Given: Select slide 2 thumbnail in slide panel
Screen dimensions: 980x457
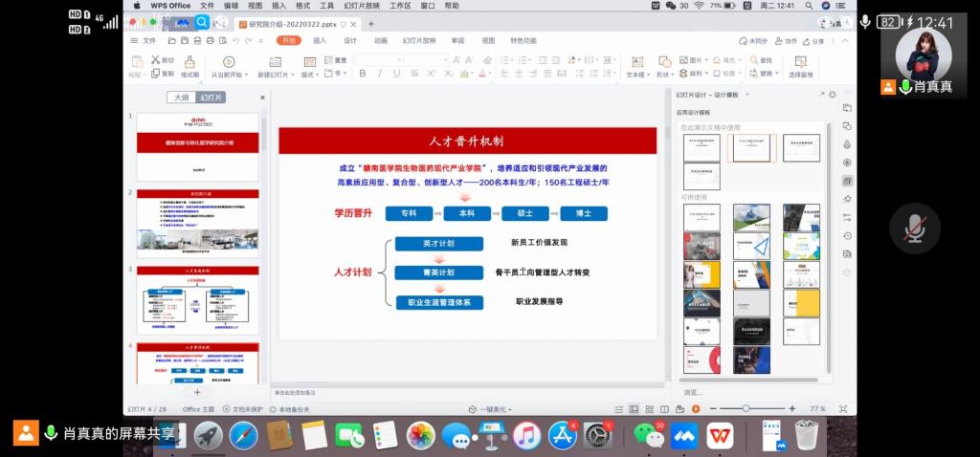Looking at the screenshot, I should click(197, 224).
